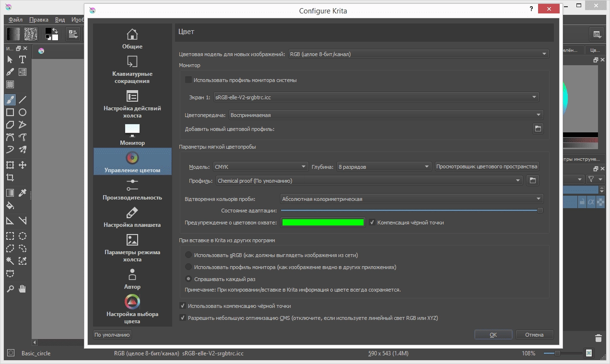
Task: Select the Transform tool
Action: pos(10,165)
